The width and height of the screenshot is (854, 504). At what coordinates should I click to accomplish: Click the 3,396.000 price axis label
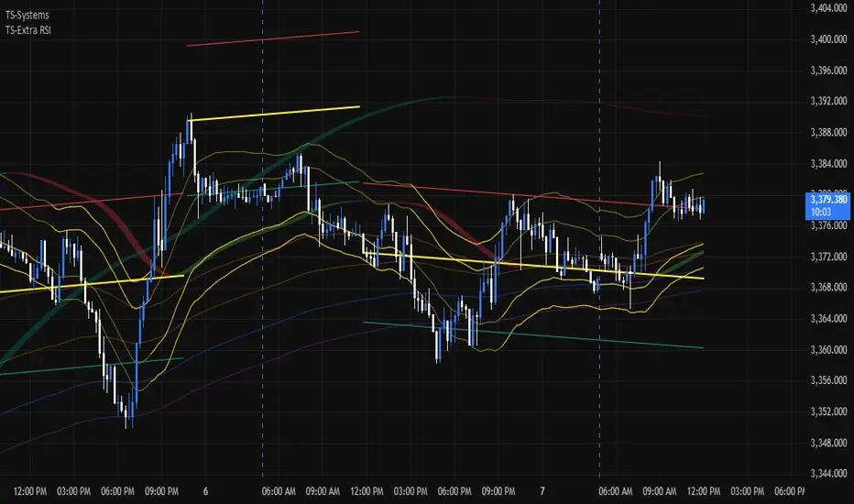click(828, 71)
